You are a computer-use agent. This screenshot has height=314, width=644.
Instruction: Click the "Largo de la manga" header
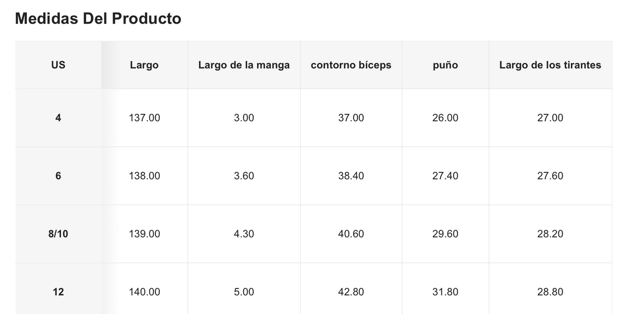[x=244, y=65]
